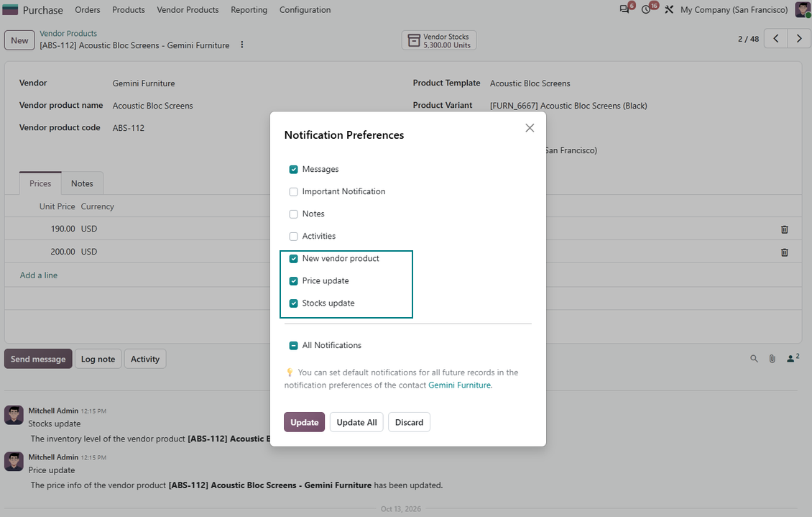Create a New vendor product
Viewport: 812px width, 517px height.
coord(19,40)
